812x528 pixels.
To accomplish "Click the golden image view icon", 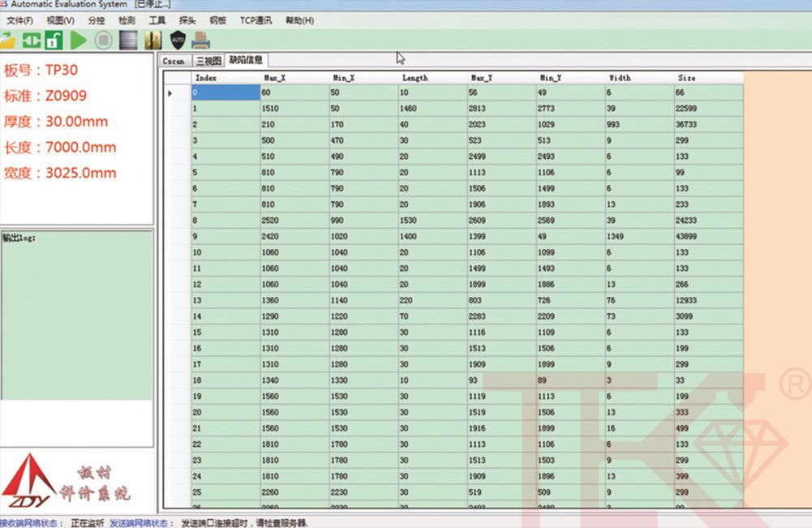I will pyautogui.click(x=152, y=40).
